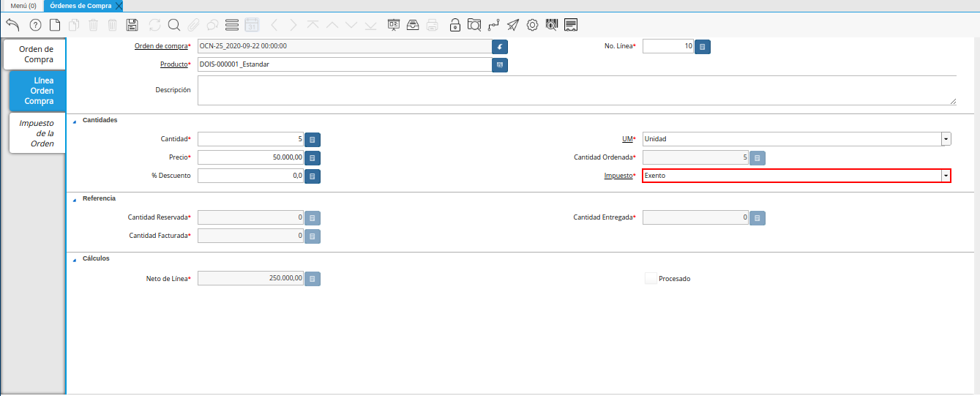Click the padlock lock record icon

point(455,25)
